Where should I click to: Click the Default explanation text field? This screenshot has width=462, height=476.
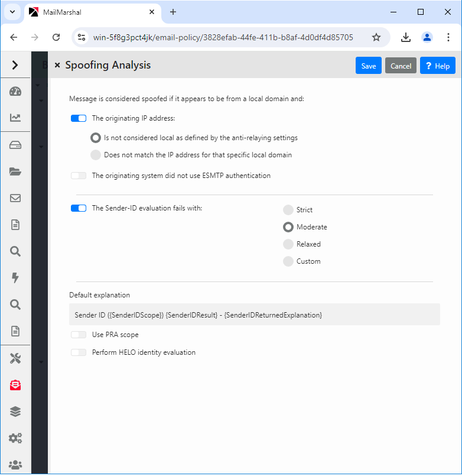[x=255, y=315]
